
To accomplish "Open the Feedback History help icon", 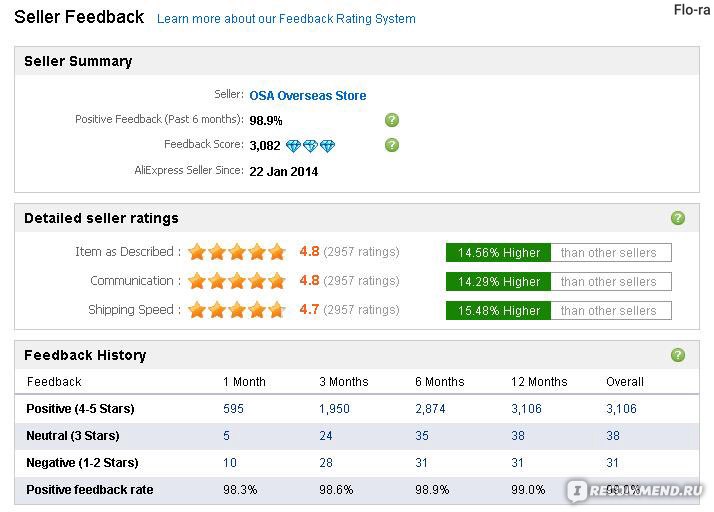I will (678, 354).
